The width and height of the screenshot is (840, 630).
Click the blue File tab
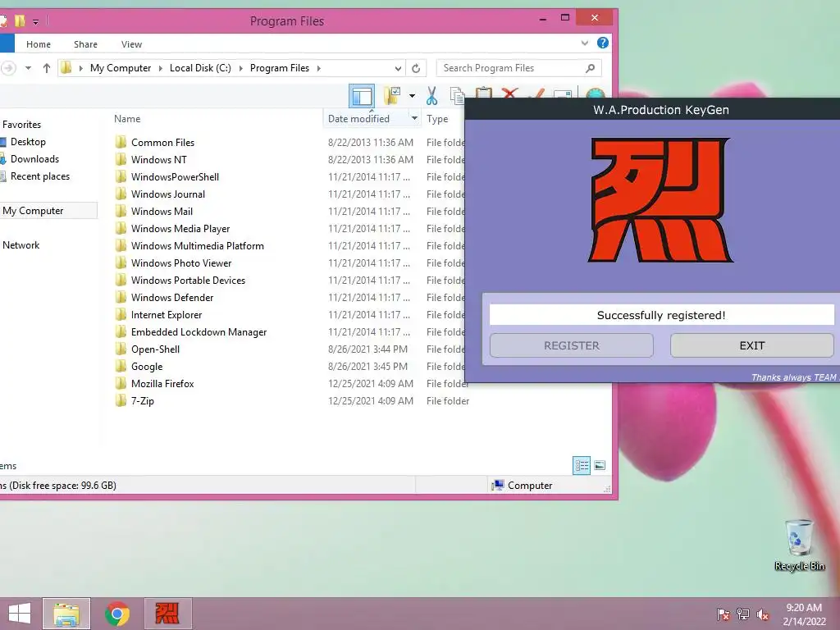click(7, 44)
